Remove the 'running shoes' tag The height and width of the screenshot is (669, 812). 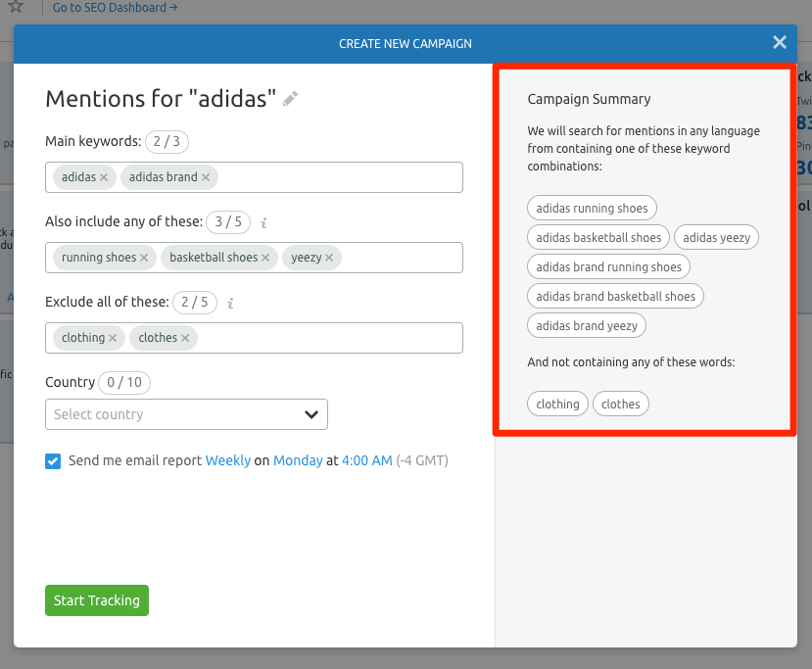click(x=144, y=258)
